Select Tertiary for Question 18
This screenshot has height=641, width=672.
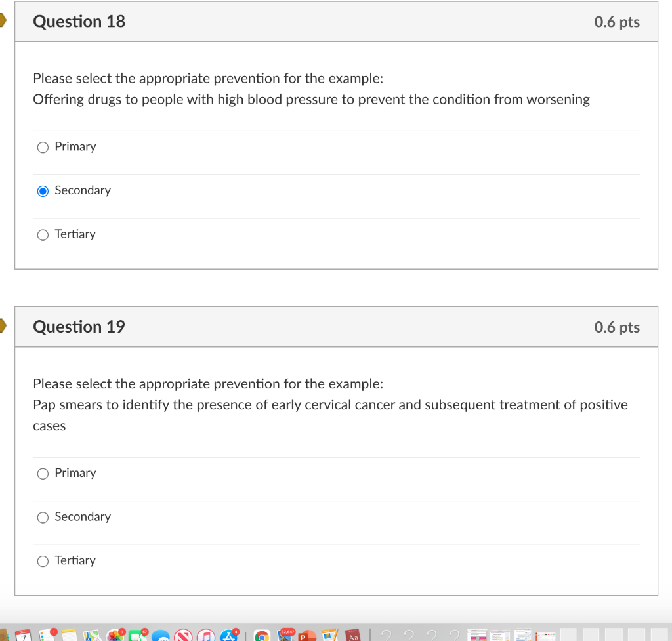(42, 234)
